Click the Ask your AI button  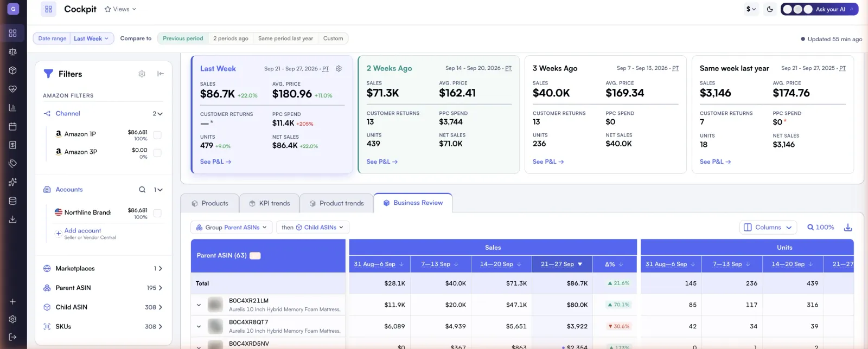pos(819,9)
